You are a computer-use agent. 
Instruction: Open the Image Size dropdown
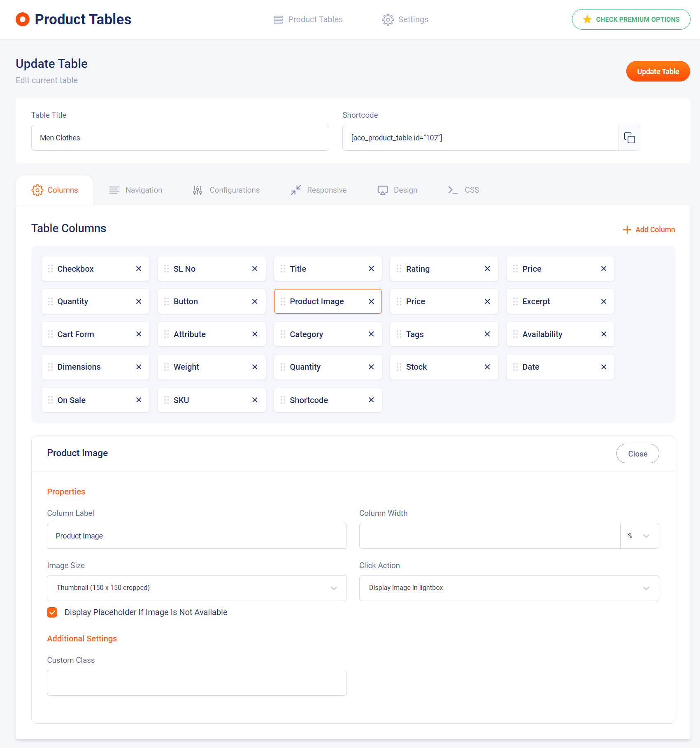tap(197, 588)
